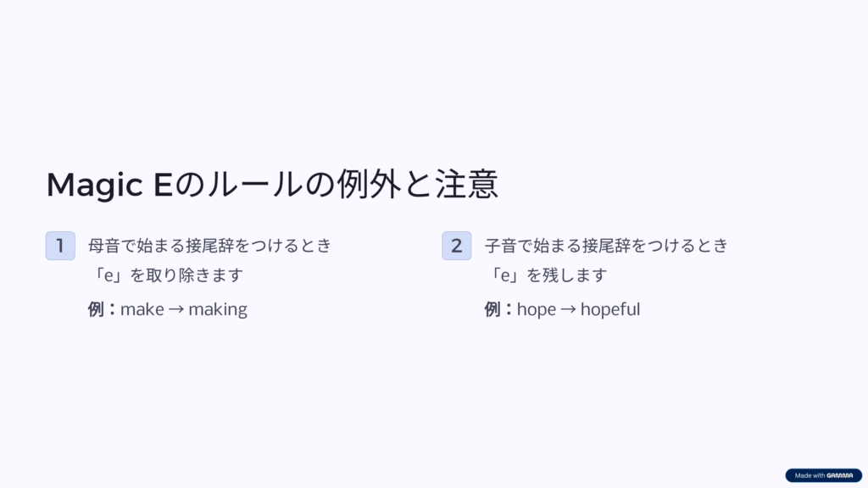
Task: Click the heading '母音で始まる接尾辞をつけるとき'
Action: (x=210, y=246)
